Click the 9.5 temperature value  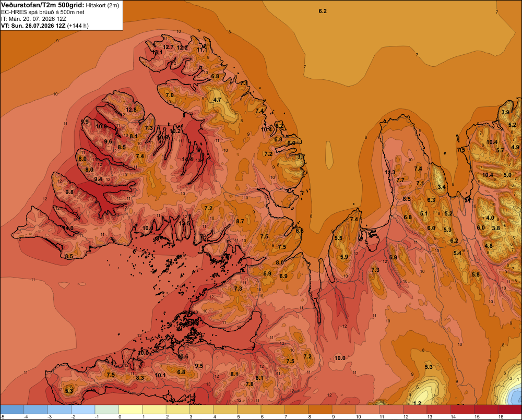[x=199, y=366]
